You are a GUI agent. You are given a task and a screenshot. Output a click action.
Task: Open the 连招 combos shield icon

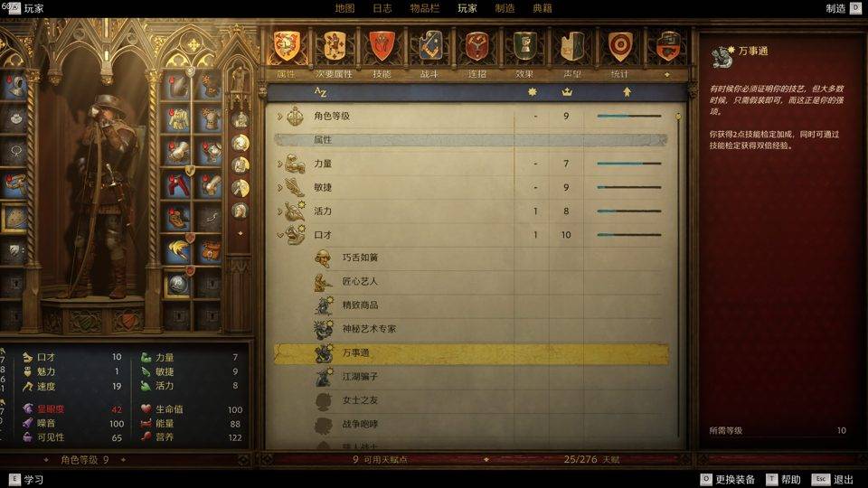(x=477, y=46)
